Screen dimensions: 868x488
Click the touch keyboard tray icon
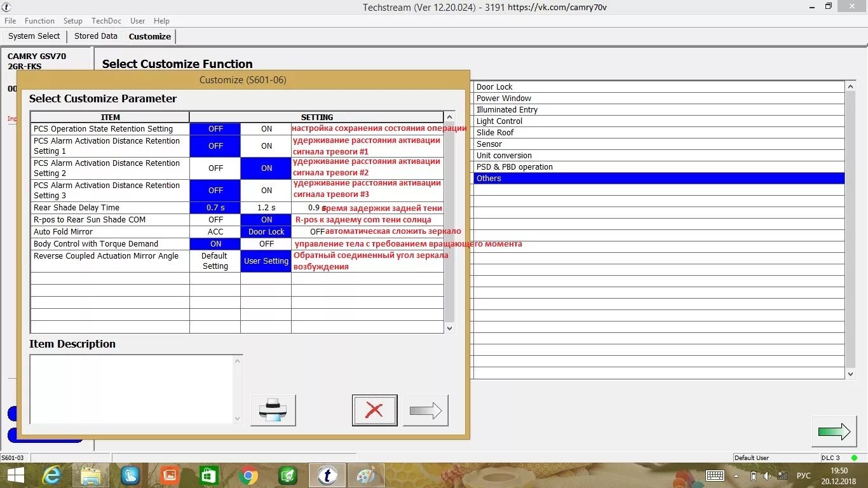pyautogui.click(x=715, y=475)
